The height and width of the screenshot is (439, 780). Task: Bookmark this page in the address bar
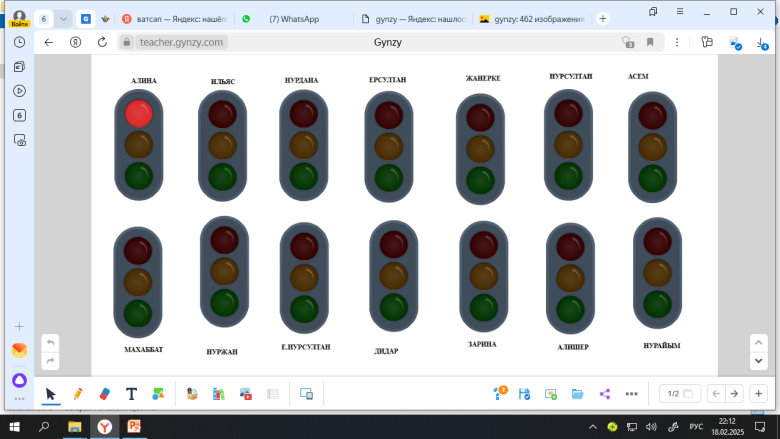(x=650, y=42)
